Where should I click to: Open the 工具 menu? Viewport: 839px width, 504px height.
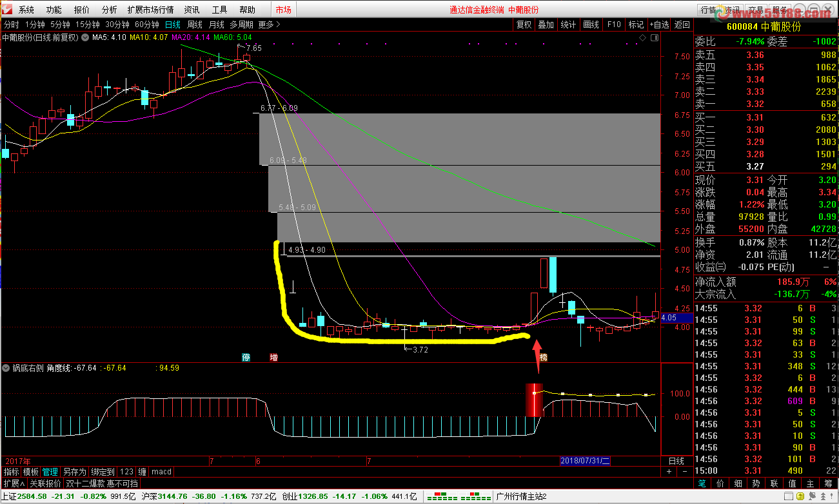pos(220,10)
